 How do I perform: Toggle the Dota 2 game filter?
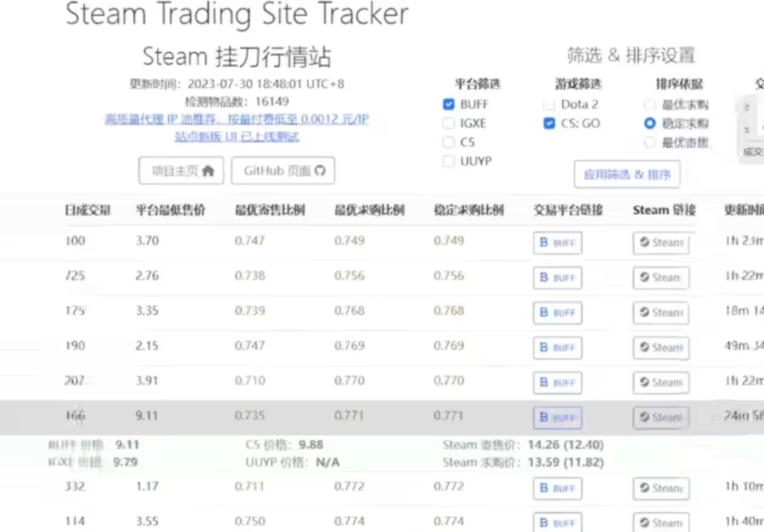coord(549,104)
